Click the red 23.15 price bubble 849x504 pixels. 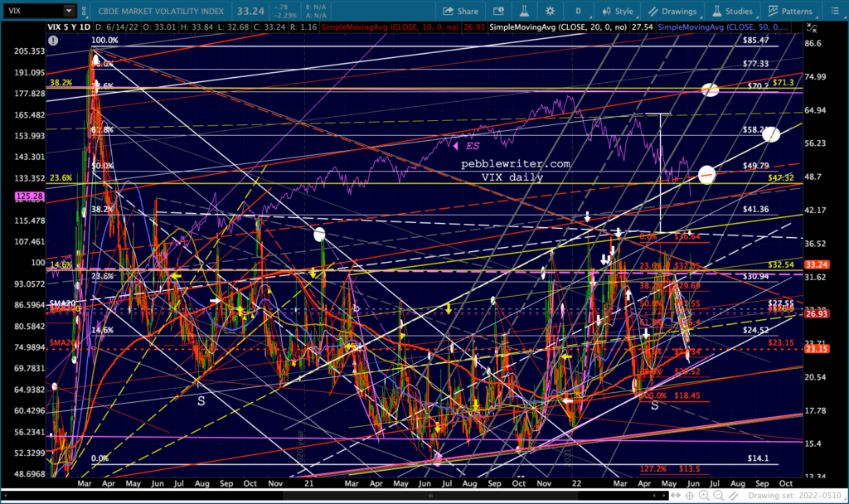(x=816, y=349)
